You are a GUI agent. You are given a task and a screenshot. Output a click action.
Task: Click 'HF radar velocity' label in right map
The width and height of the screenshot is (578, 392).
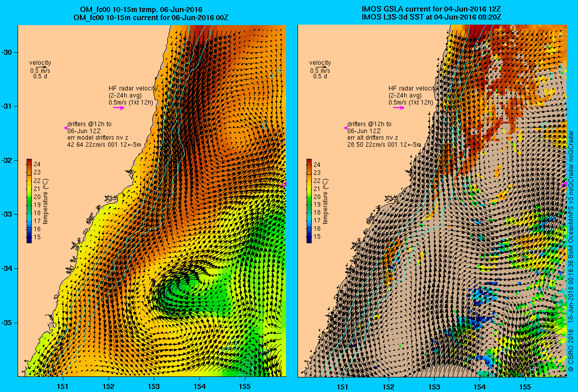[412, 88]
